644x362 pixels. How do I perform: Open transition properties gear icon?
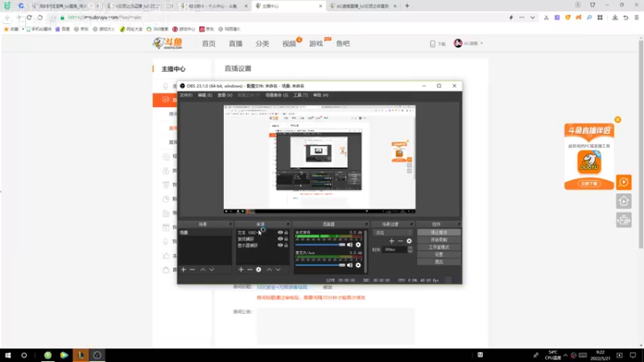(x=409, y=241)
